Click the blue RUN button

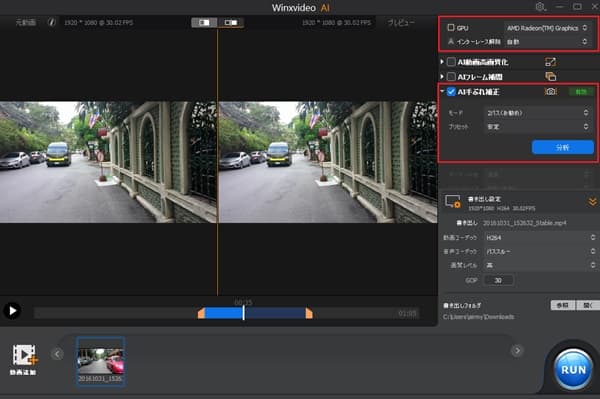pos(572,369)
